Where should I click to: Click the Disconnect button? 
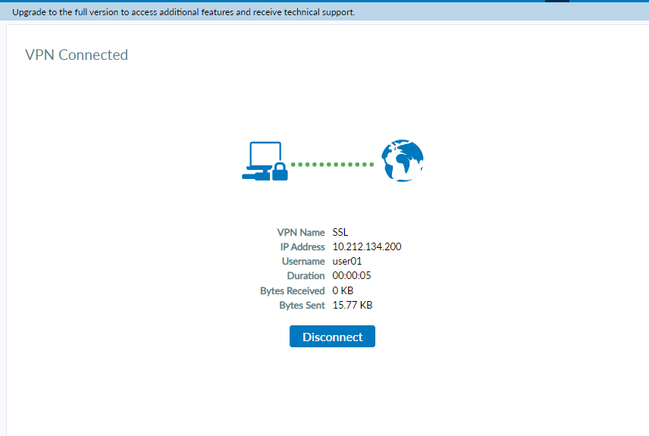[332, 336]
